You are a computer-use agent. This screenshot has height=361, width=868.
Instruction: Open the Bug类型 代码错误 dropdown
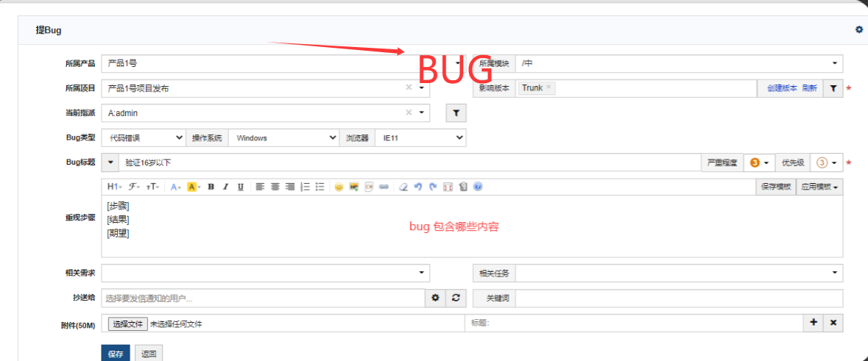pos(144,137)
